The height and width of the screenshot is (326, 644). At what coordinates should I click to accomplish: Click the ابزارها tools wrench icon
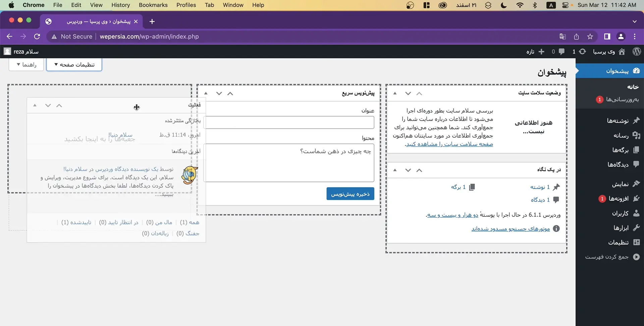(x=636, y=228)
